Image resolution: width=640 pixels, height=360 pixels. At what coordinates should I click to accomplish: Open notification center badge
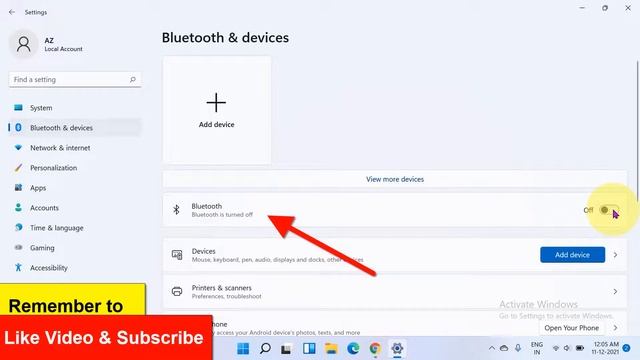(627, 348)
